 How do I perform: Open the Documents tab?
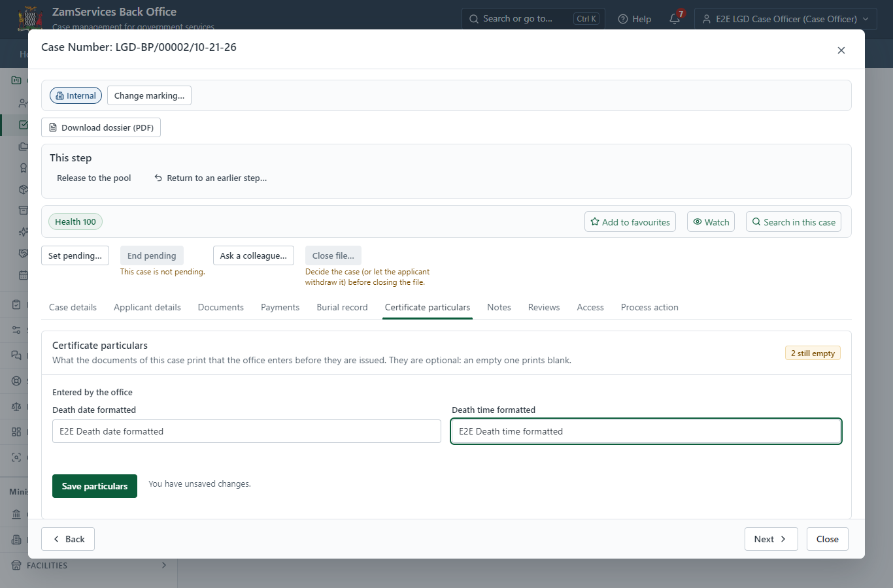221,307
